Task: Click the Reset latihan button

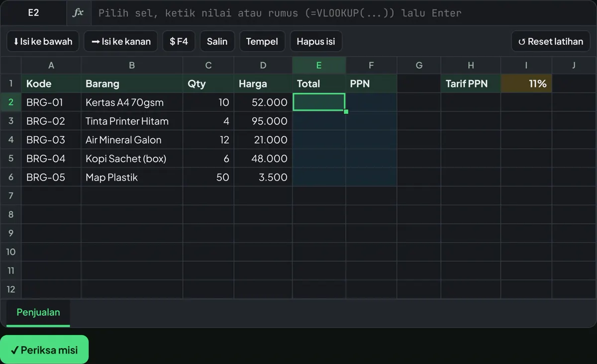Action: tap(551, 41)
